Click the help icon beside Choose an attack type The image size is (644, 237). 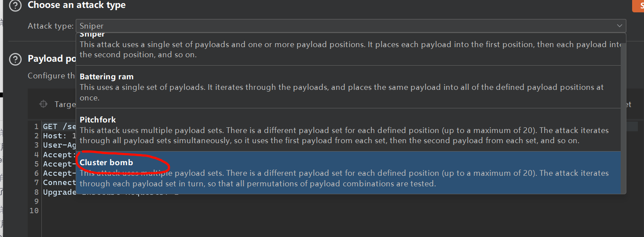pyautogui.click(x=15, y=6)
